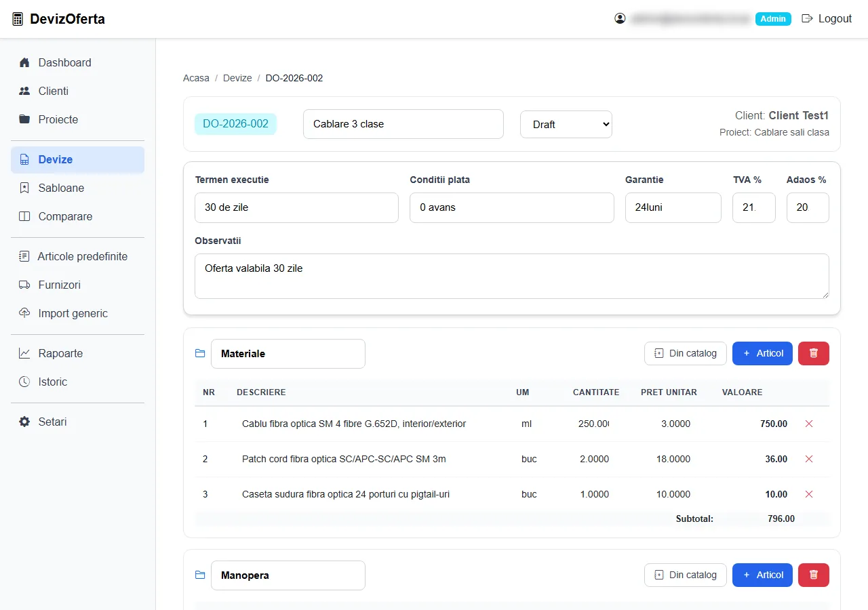Click the DO-2026-002 badge
Viewport: 868px width, 610px height.
[x=235, y=124]
